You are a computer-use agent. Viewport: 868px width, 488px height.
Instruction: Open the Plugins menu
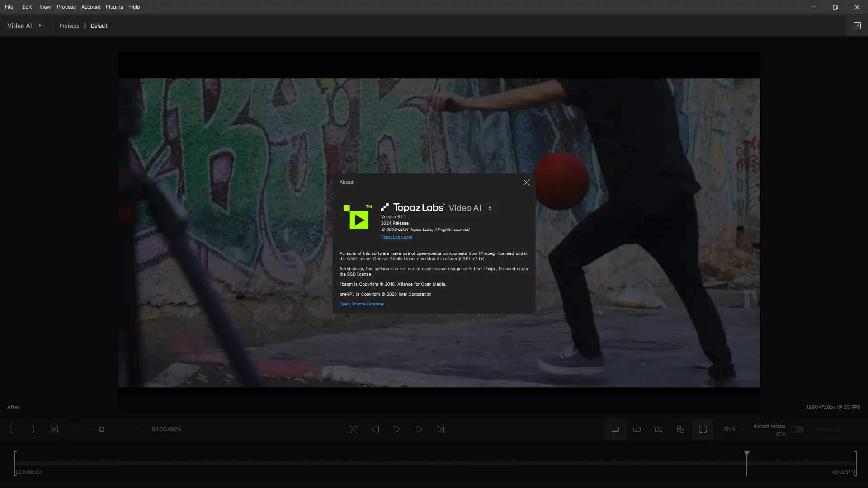(x=114, y=7)
